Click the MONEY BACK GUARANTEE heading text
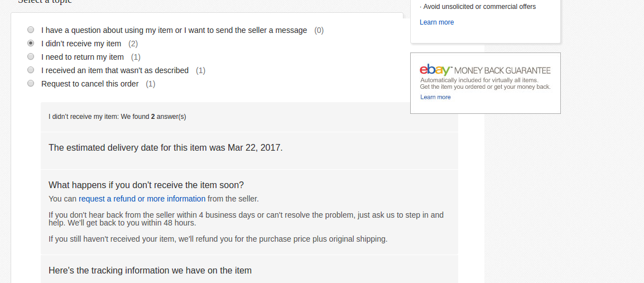 (x=502, y=70)
